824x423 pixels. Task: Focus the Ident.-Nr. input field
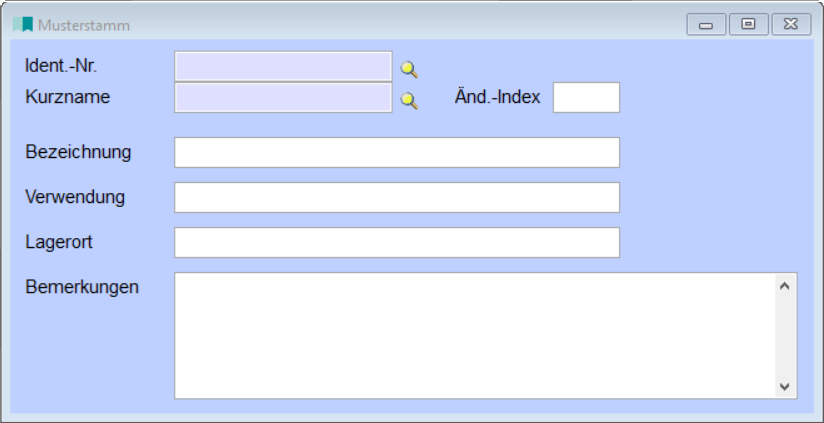(283, 66)
